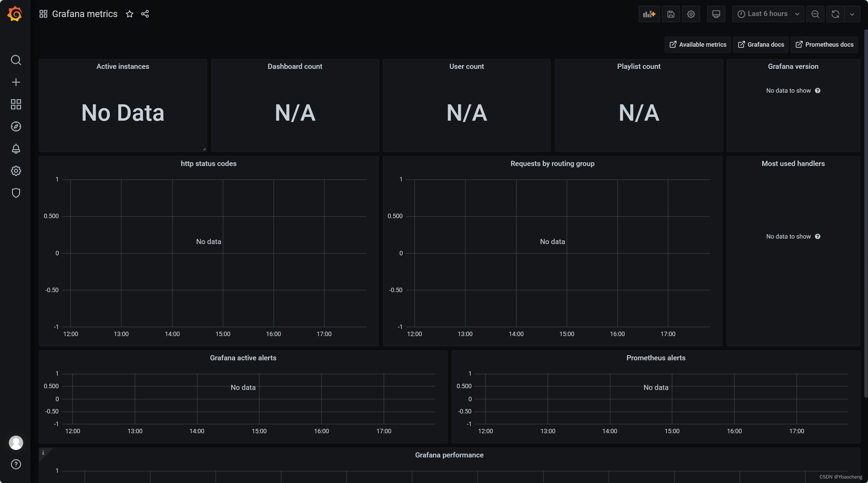868x483 pixels.
Task: Open Playlist count panel title menu
Action: coord(639,66)
